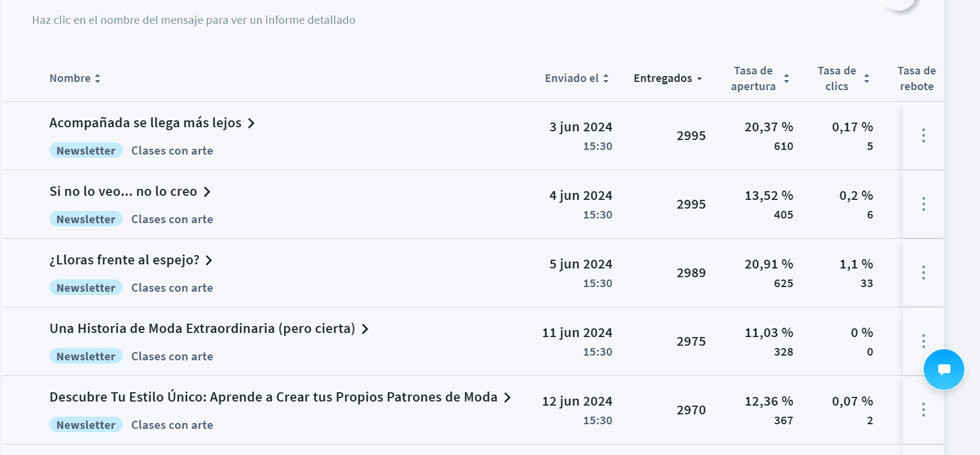980x455 pixels.
Task: Open Una Historia de Moda Extraordinaria report
Action: click(x=202, y=329)
